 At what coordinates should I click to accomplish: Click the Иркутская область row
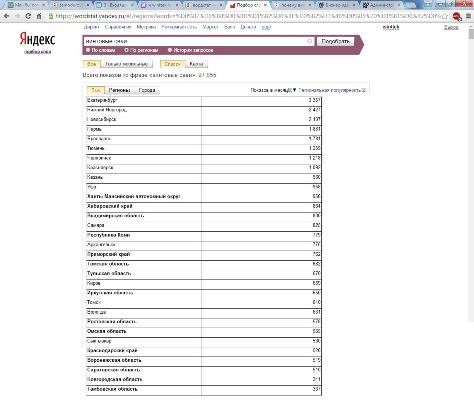click(204, 293)
